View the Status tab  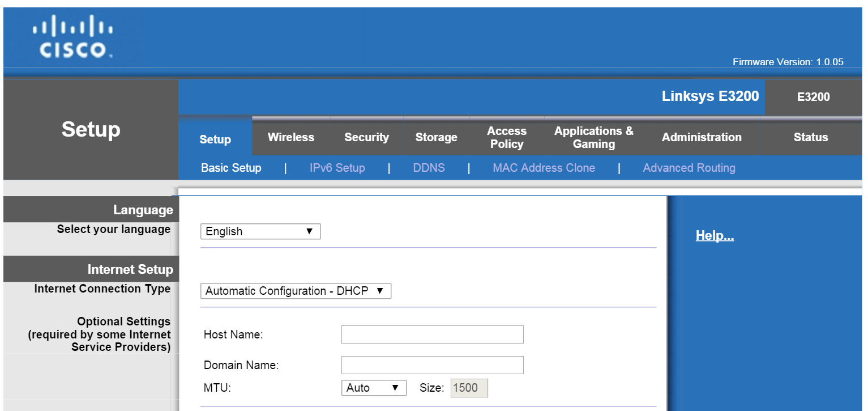click(810, 137)
